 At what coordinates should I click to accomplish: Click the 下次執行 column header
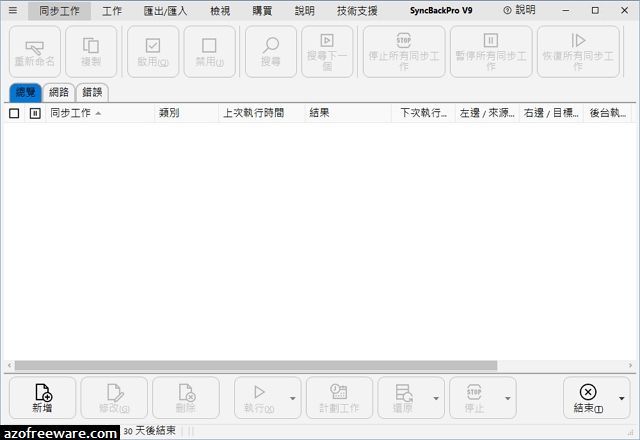[x=423, y=113]
